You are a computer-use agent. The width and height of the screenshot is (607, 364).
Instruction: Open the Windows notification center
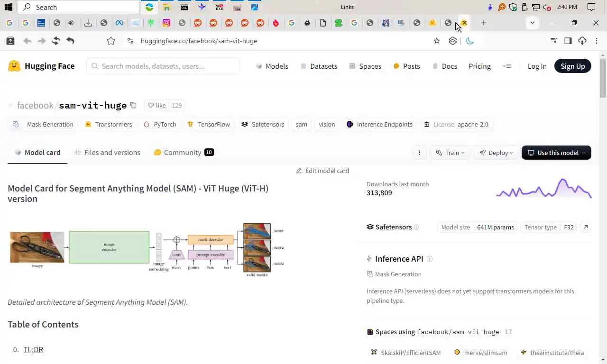click(591, 7)
